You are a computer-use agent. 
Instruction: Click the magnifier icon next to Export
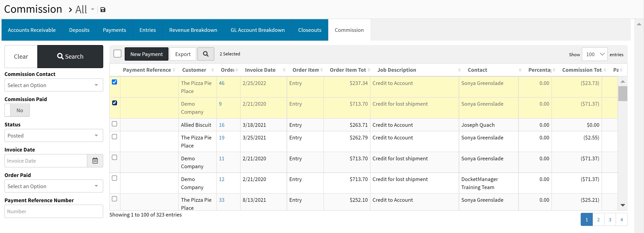pos(205,54)
